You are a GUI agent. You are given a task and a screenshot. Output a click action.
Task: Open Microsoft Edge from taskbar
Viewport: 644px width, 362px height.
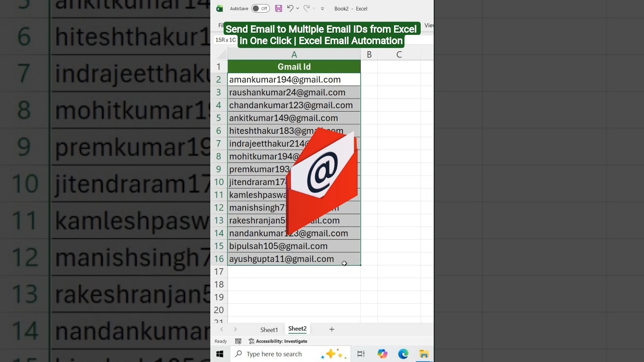403,354
